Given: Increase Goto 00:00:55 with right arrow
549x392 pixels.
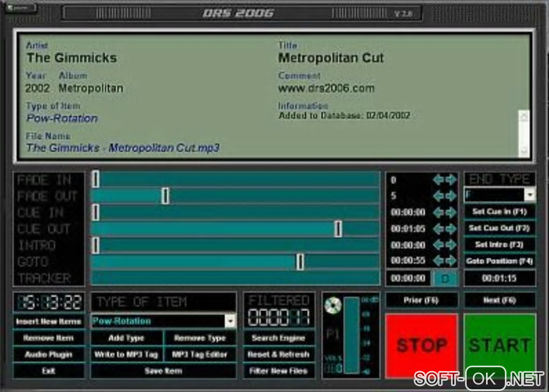Looking at the screenshot, I should [452, 260].
